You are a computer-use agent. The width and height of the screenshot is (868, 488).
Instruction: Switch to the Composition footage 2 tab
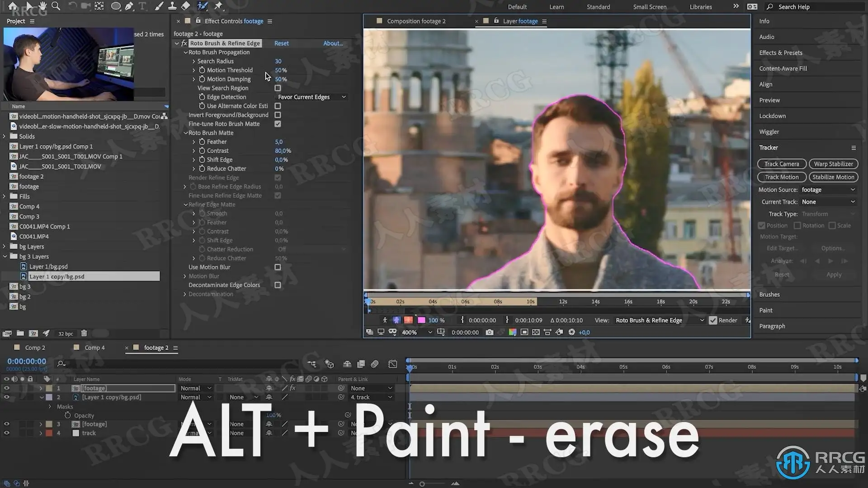click(x=416, y=21)
